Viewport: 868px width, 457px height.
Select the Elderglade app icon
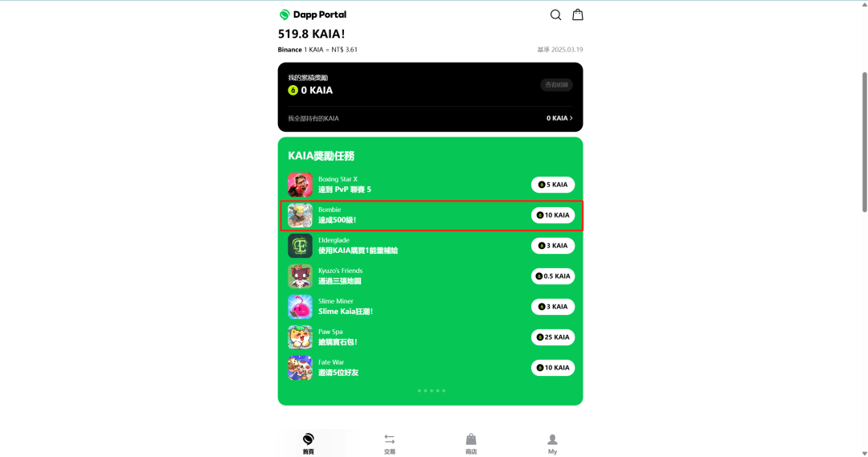300,246
